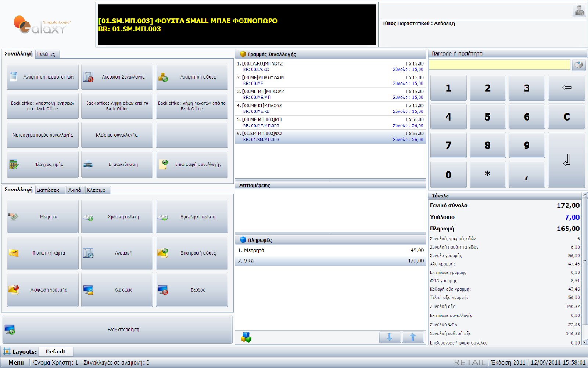Screen dimensions: 588x368
Task: Click the Έλεγχος τιμής price check button
Action: (43, 164)
